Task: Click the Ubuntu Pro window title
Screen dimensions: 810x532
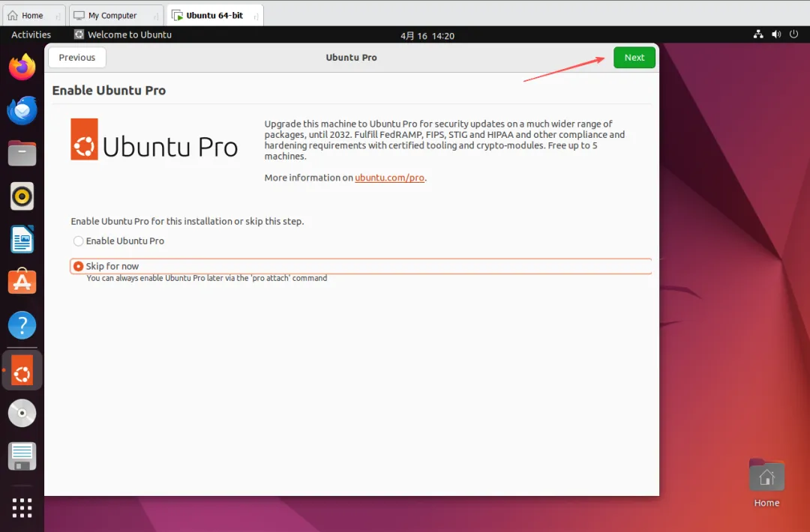Action: pyautogui.click(x=351, y=57)
